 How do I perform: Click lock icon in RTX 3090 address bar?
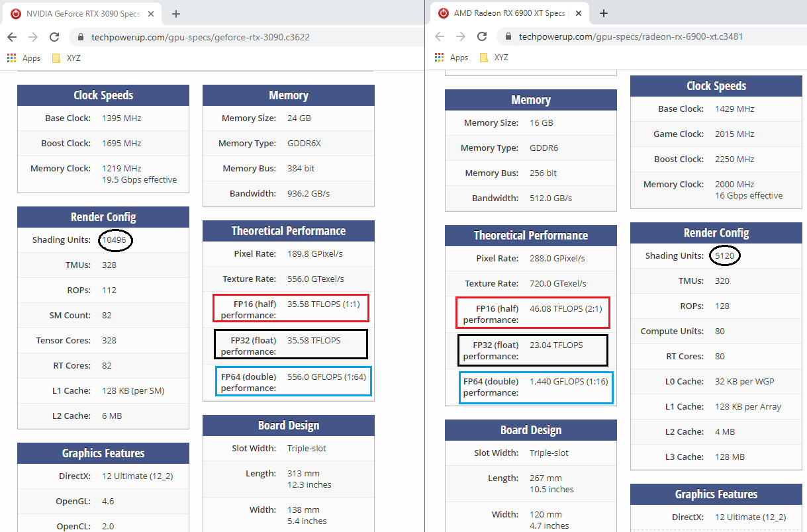coord(81,37)
